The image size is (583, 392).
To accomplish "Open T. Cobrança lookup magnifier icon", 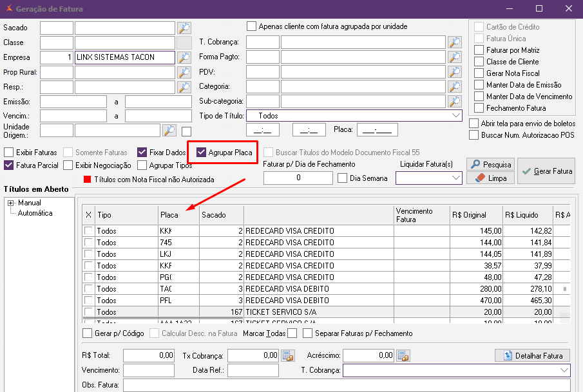I will tap(455, 42).
